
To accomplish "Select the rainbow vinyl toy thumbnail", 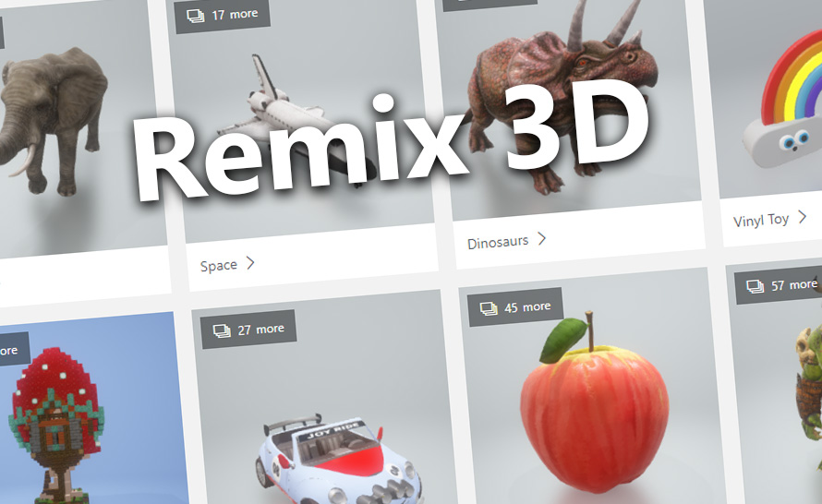I will pos(781,100).
